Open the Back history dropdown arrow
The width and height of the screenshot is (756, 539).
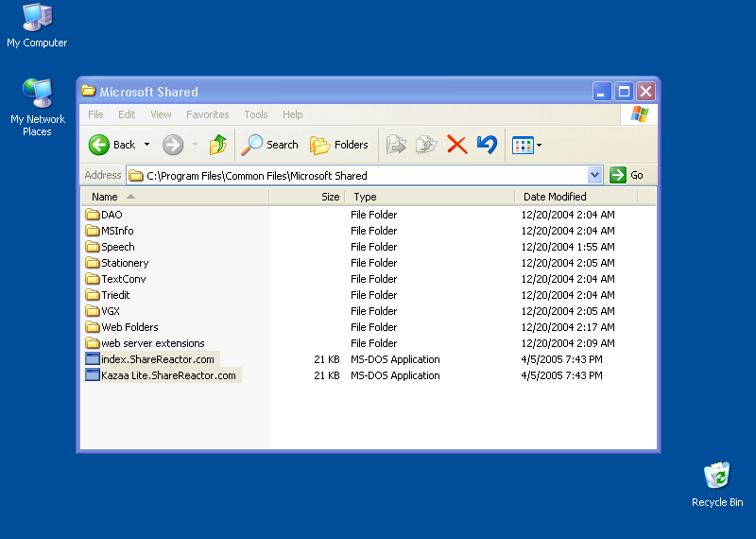[x=147, y=145]
